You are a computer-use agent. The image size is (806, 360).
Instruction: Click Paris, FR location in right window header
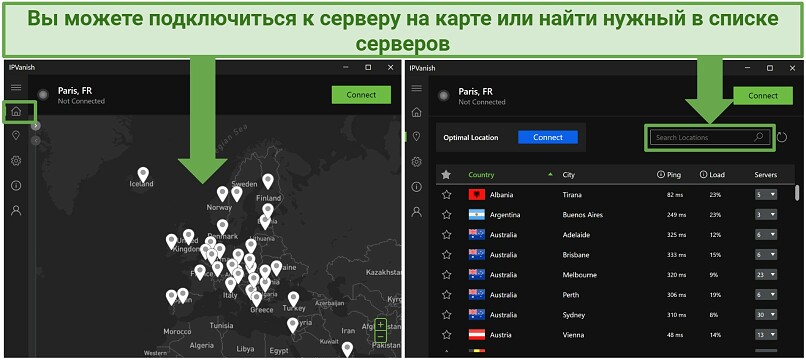[475, 92]
